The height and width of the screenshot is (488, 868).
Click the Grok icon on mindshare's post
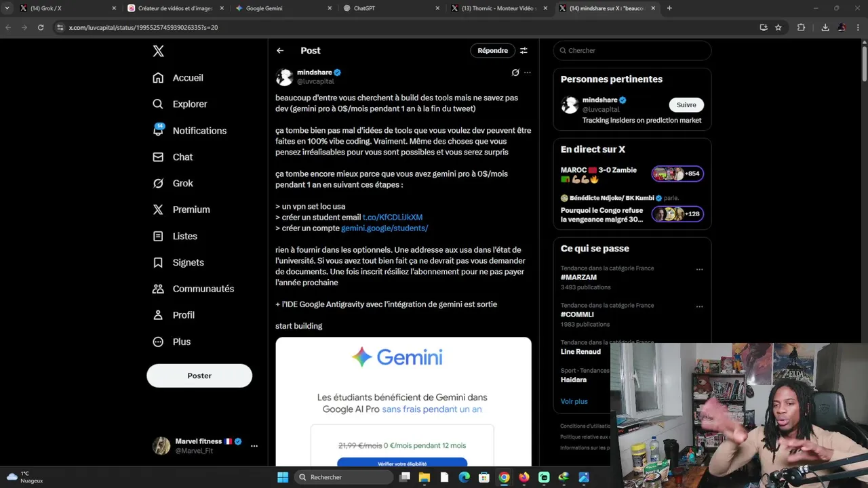click(515, 73)
